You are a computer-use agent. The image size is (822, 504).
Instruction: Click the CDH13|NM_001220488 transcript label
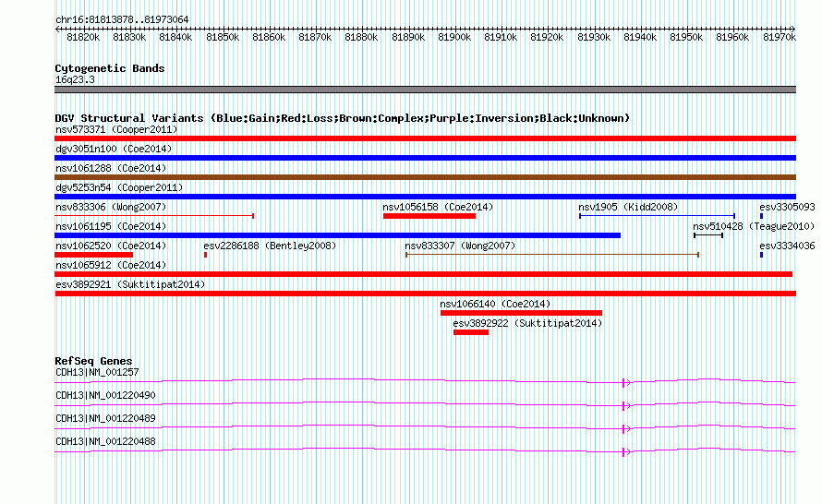pyautogui.click(x=105, y=441)
